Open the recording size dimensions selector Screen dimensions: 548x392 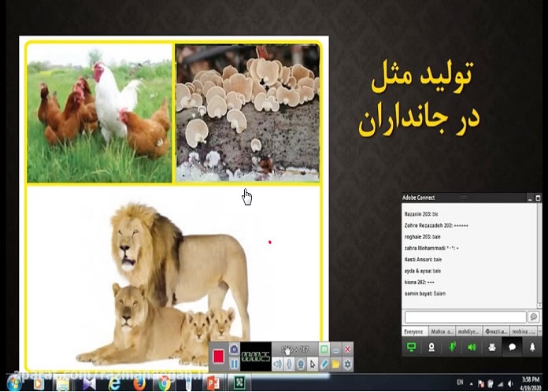tap(295, 349)
